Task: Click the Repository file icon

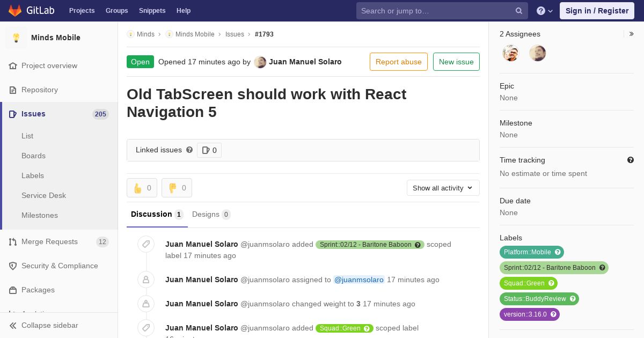Action: pyautogui.click(x=13, y=90)
